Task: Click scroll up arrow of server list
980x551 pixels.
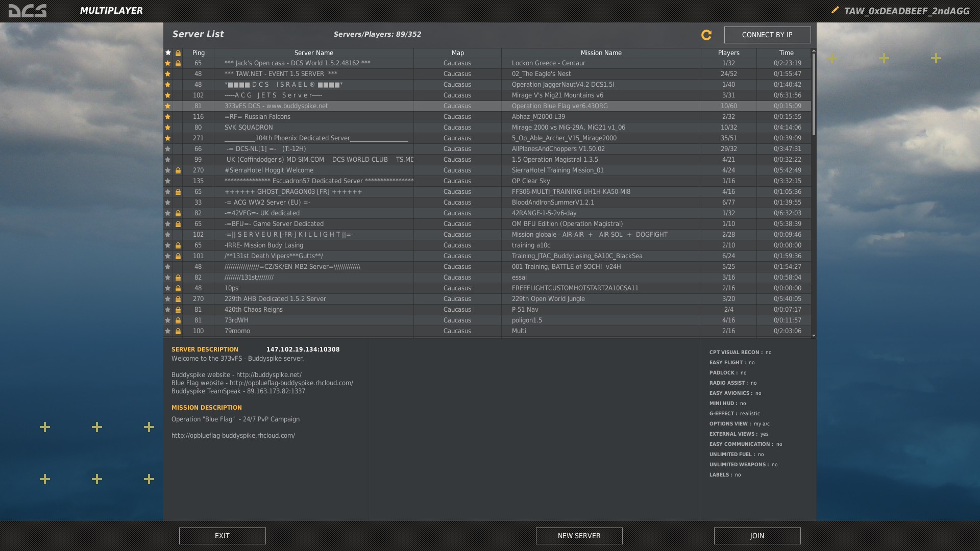Action: [814, 51]
